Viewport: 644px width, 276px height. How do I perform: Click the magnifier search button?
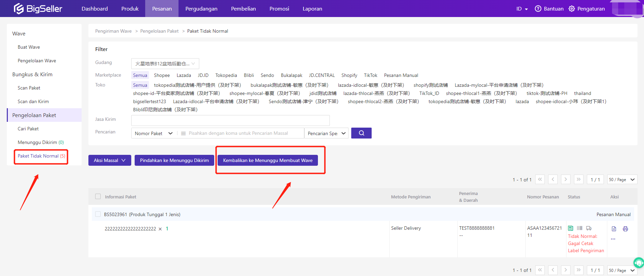[x=361, y=133]
